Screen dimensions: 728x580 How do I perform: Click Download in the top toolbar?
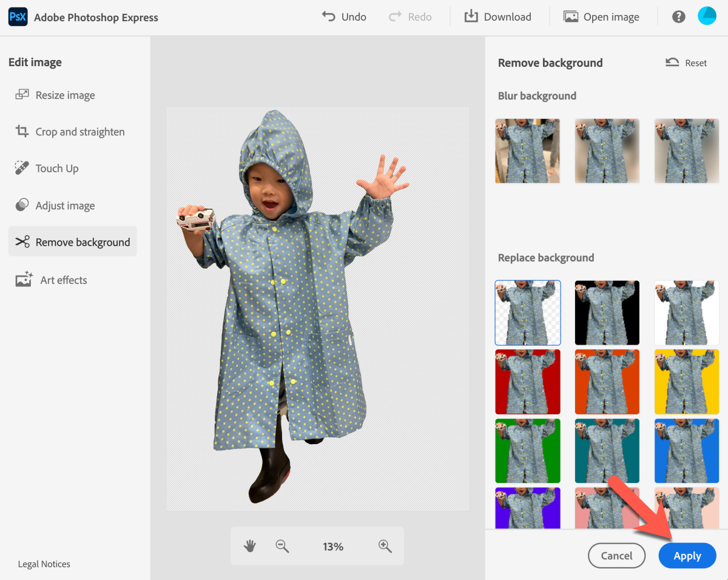pyautogui.click(x=497, y=17)
